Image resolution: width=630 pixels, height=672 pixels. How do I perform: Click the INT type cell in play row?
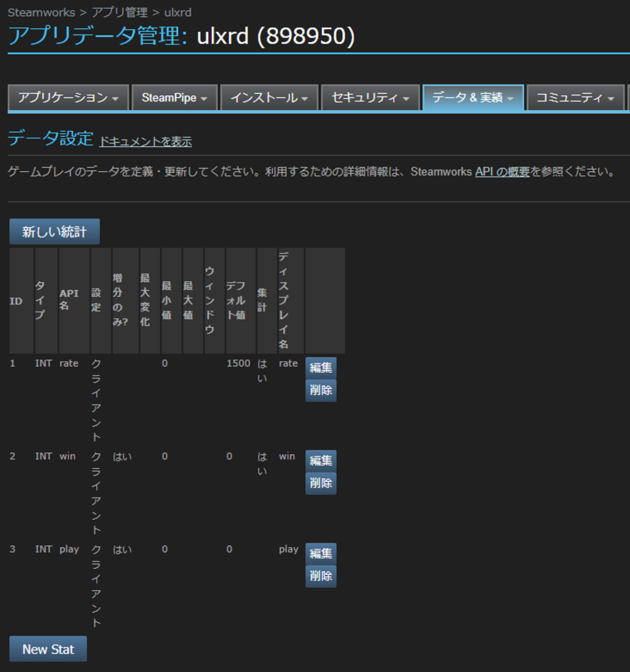44,549
